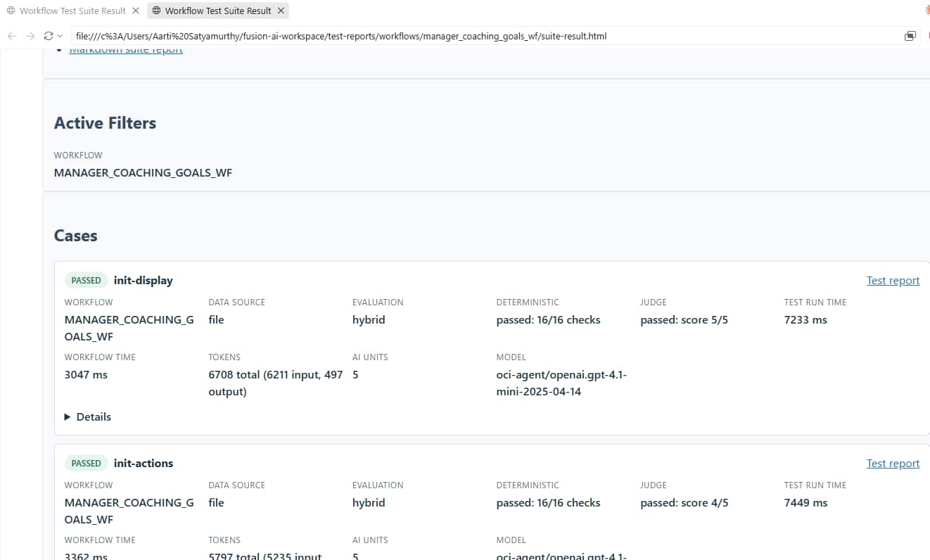Go forward using the forward arrow

click(x=30, y=36)
